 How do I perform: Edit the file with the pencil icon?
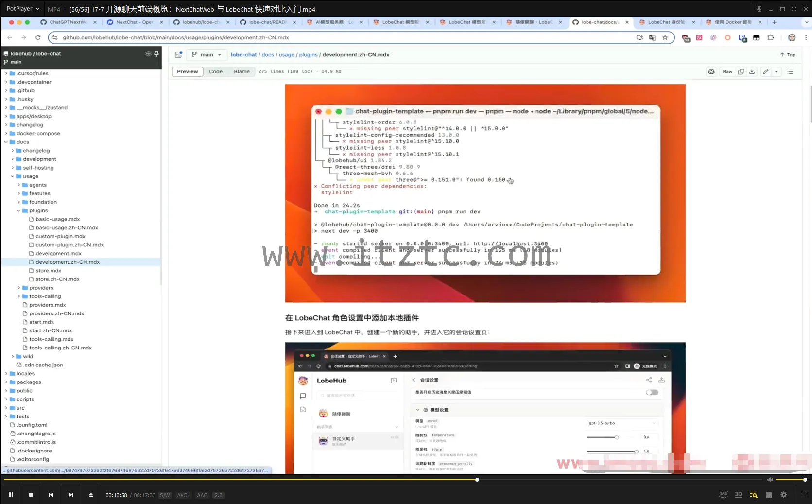pos(766,71)
